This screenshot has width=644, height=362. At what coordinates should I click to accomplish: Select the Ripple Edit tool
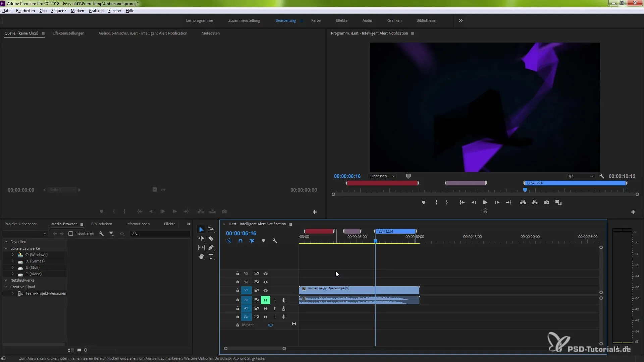(201, 239)
